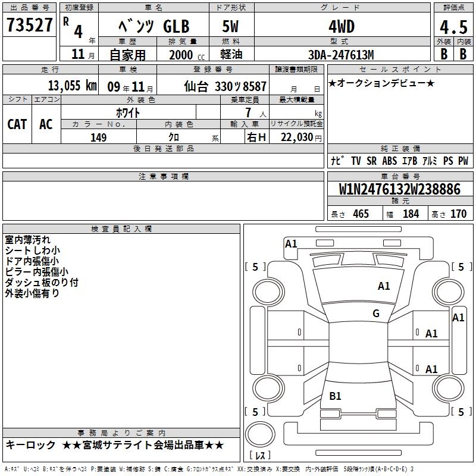476x476 pixels.
Task: Click the mileage value 13,055 km
Action: tap(73, 85)
